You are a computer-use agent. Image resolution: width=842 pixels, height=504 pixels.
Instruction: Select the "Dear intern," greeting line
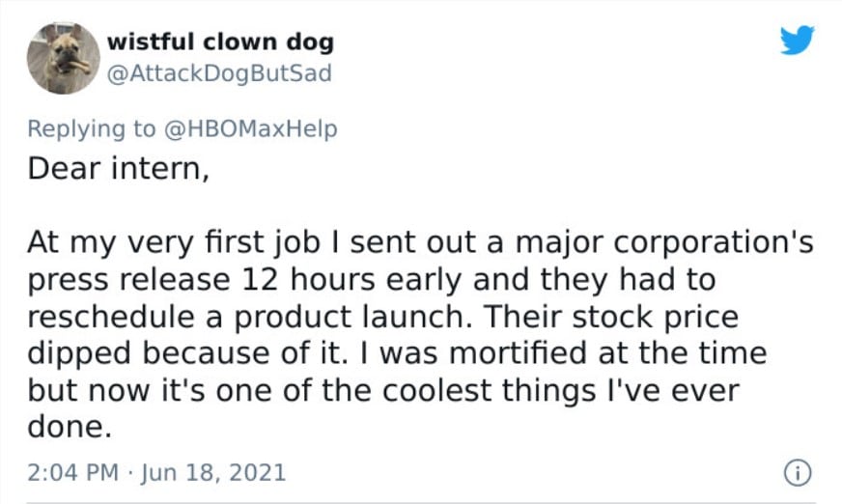click(x=118, y=168)
